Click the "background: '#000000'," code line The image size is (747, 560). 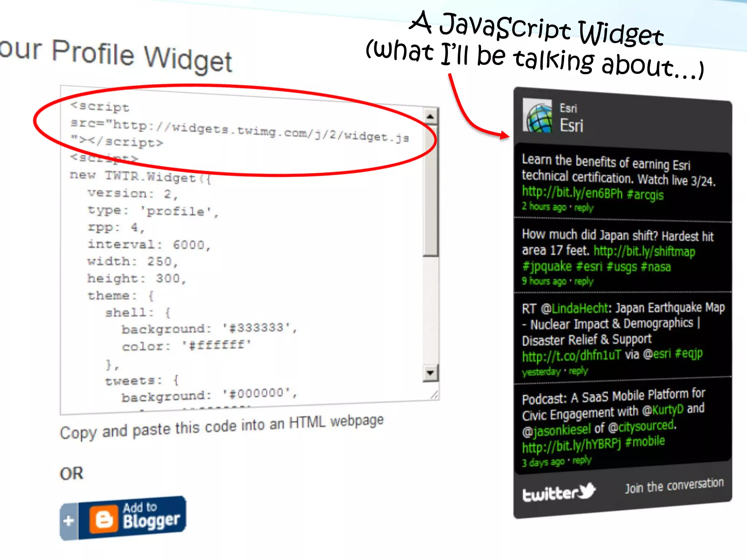point(210,395)
